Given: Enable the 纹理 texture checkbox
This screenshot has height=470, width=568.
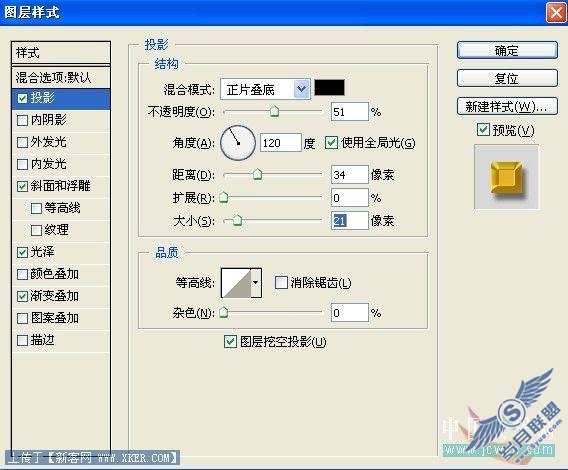Looking at the screenshot, I should [36, 230].
